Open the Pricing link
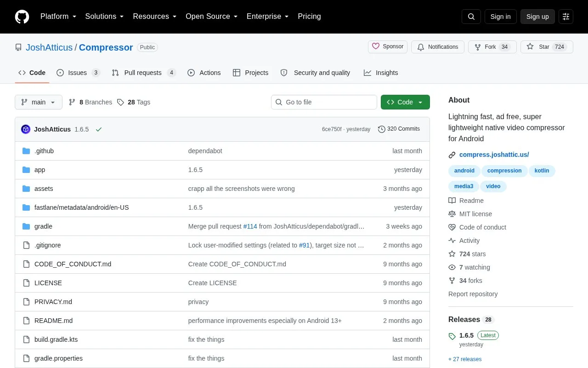 point(309,17)
